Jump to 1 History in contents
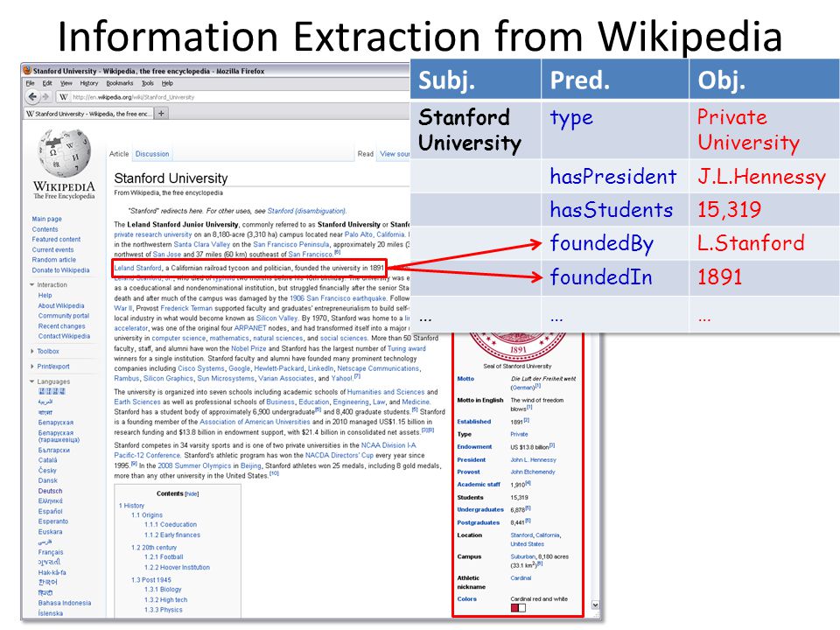840x630 pixels. [132, 506]
